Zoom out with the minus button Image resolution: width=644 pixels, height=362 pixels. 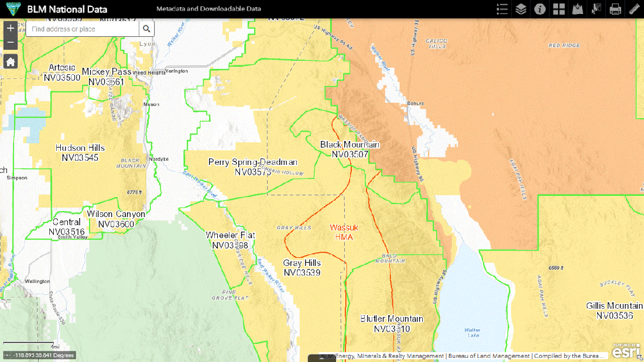[x=10, y=43]
